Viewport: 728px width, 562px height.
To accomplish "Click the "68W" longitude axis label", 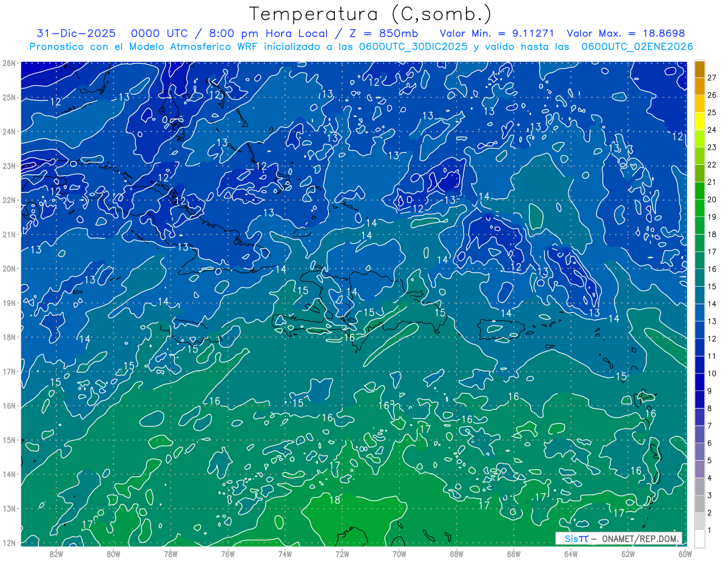I will click(456, 554).
